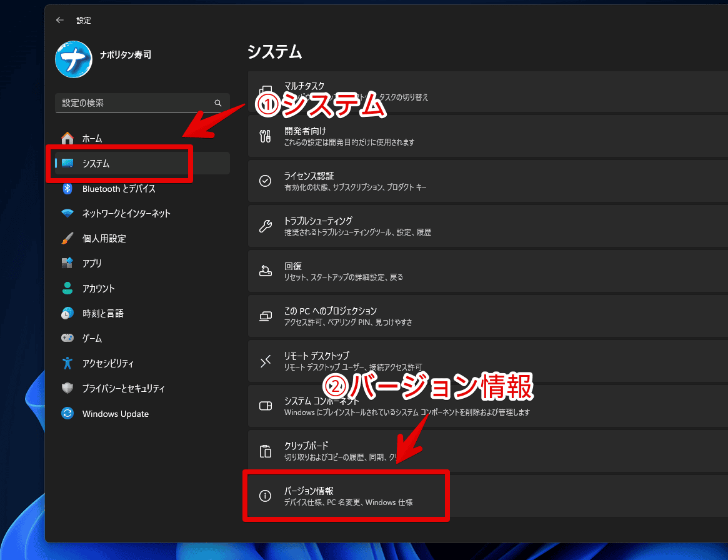Select システム in the sidebar
Image resolution: width=728 pixels, height=560 pixels.
[142, 163]
